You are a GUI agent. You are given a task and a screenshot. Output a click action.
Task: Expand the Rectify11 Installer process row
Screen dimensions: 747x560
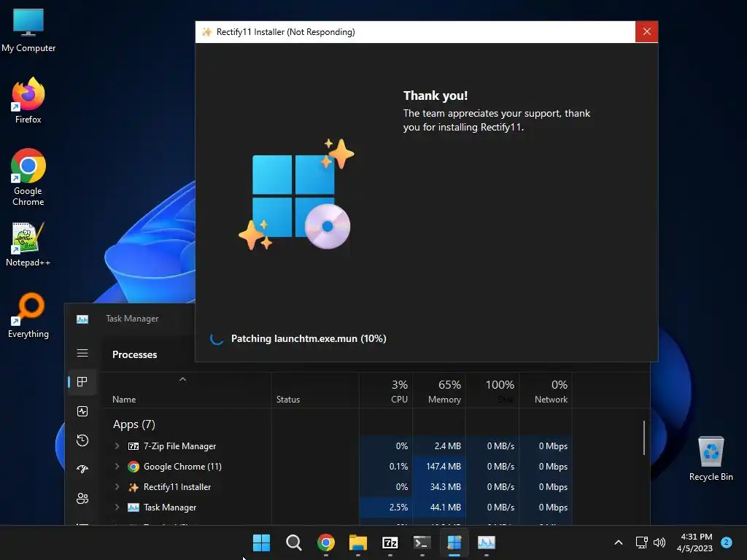(x=117, y=487)
